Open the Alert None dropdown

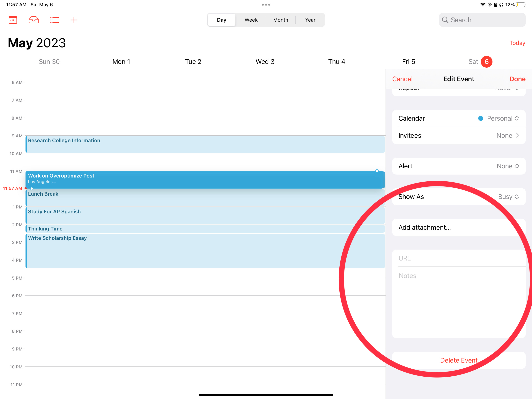pyautogui.click(x=459, y=166)
